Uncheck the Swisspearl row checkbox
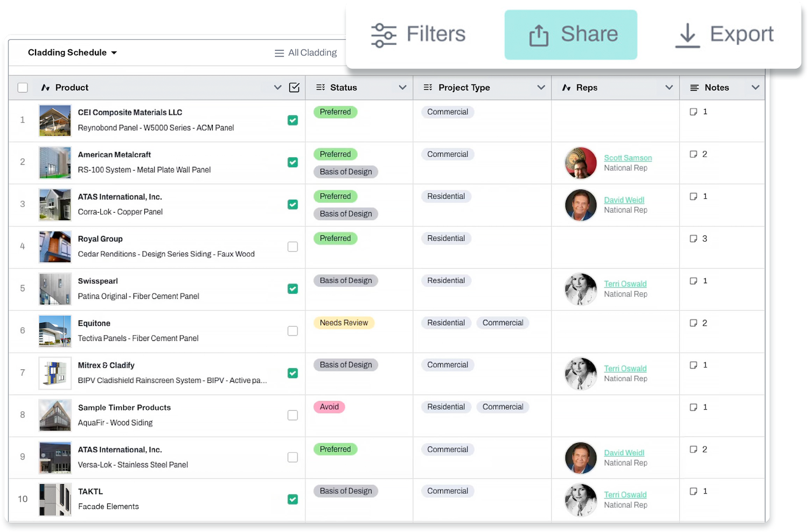The height and width of the screenshot is (532, 808). [x=292, y=289]
